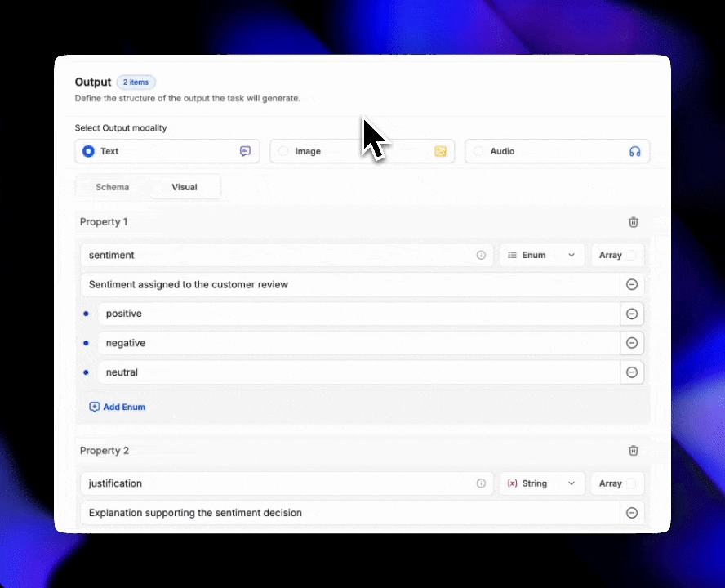Remove the neutral enum value
The height and width of the screenshot is (588, 725).
click(x=632, y=372)
